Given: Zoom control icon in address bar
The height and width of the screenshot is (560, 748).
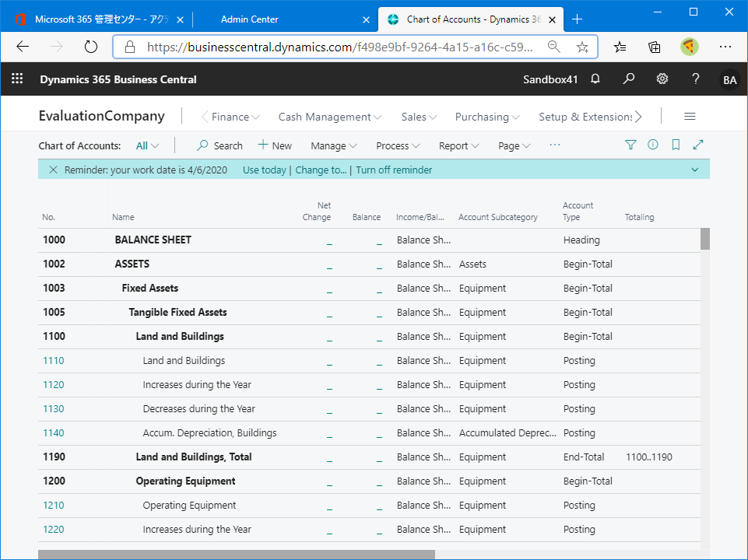Looking at the screenshot, I should click(553, 47).
